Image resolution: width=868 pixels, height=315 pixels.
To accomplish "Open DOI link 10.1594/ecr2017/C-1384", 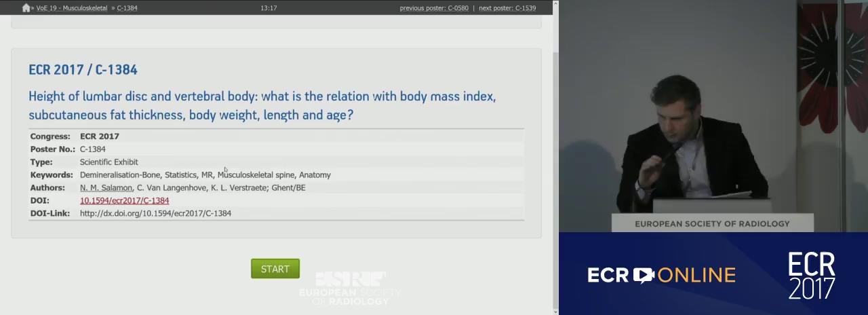I will (x=124, y=200).
